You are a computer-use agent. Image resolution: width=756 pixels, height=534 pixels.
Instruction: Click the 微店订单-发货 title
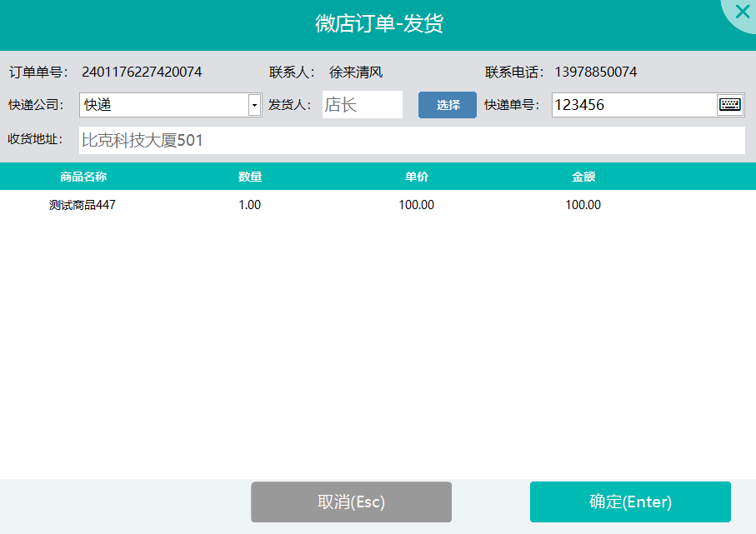coord(379,23)
